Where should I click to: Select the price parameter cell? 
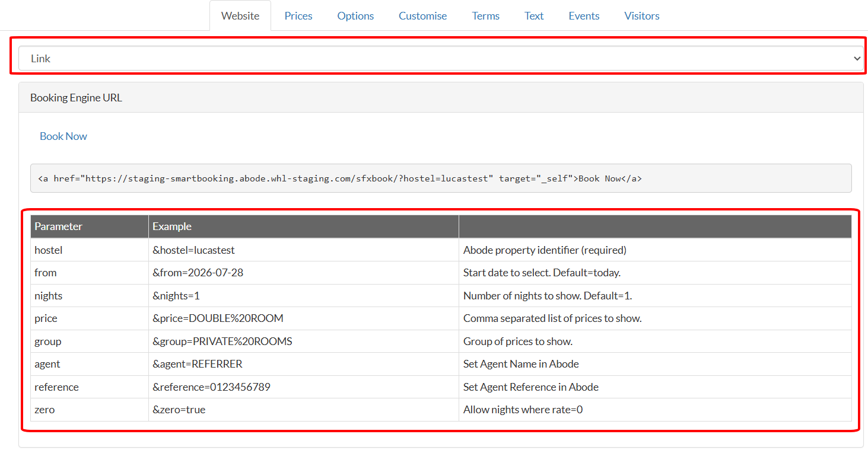pos(90,318)
